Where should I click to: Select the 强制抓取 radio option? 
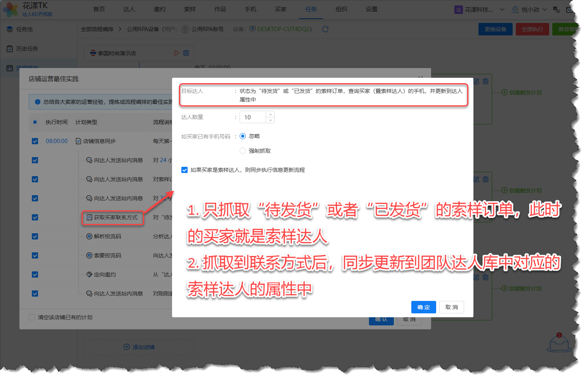243,151
